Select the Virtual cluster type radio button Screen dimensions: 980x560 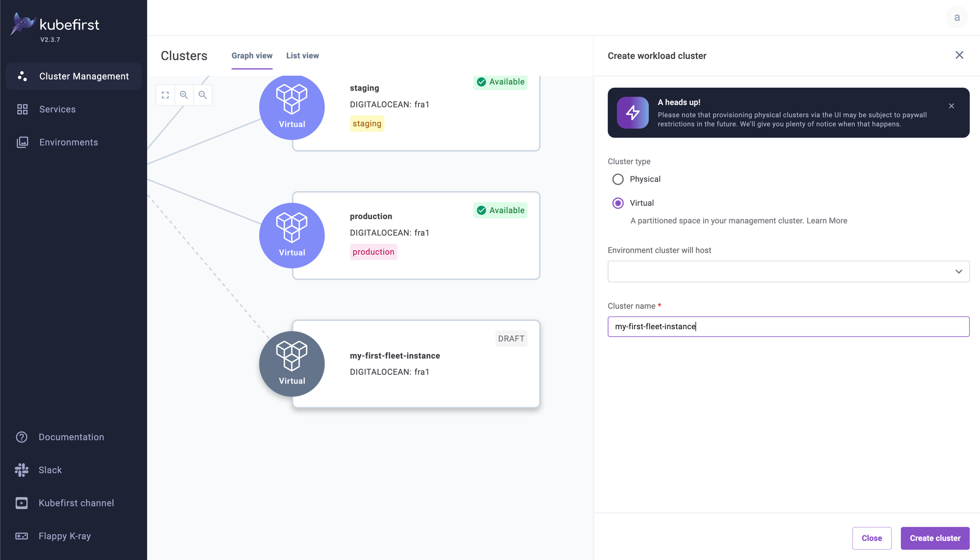click(x=617, y=203)
